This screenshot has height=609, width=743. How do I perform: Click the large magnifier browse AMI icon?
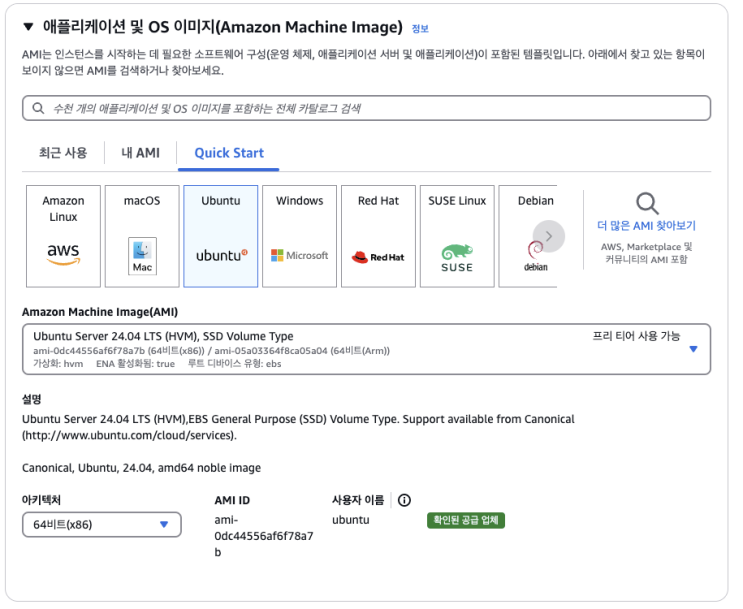647,203
